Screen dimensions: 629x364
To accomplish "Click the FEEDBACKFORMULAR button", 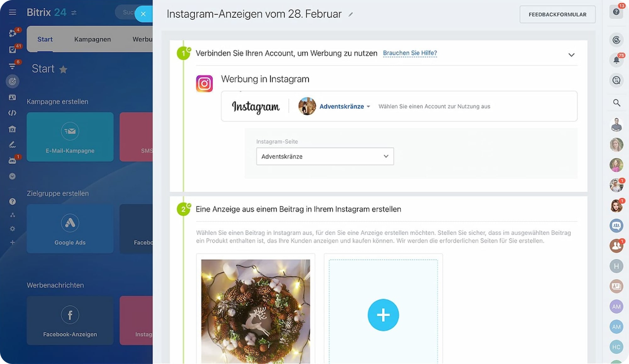I will point(557,14).
